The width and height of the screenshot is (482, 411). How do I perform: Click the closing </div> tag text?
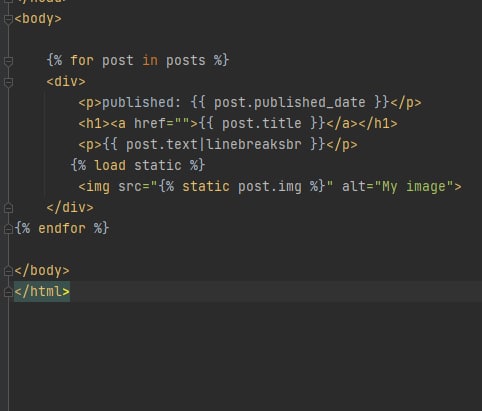70,207
